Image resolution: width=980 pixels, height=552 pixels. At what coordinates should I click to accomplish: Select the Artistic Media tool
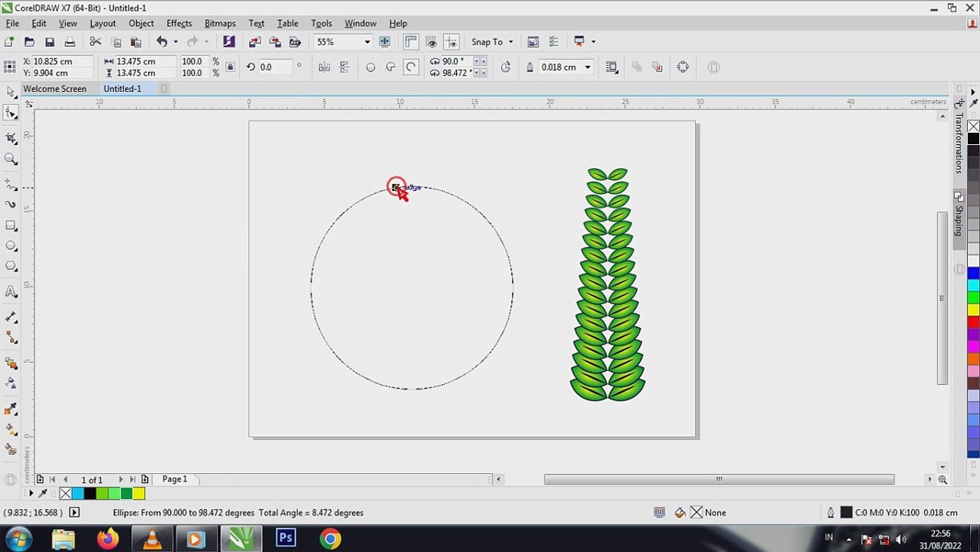pyautogui.click(x=11, y=205)
